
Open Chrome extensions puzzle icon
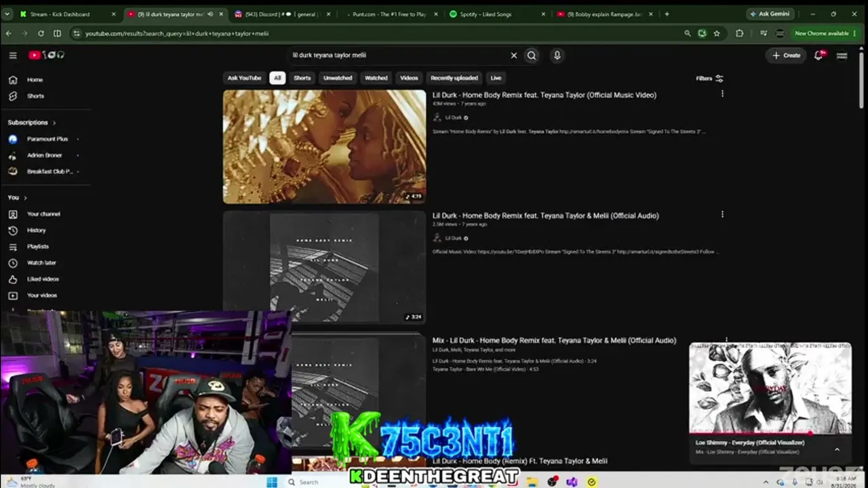click(739, 33)
